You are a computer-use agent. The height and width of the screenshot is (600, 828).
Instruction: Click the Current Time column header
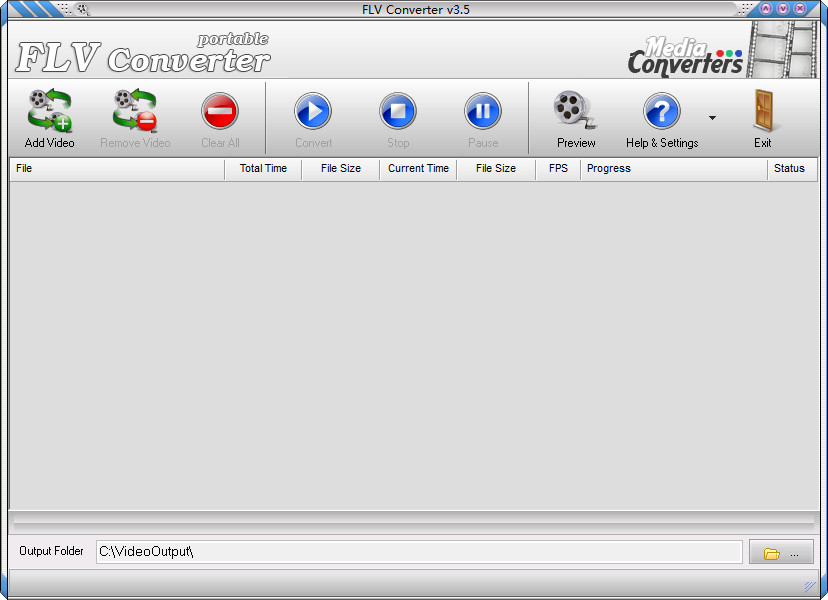coord(418,168)
